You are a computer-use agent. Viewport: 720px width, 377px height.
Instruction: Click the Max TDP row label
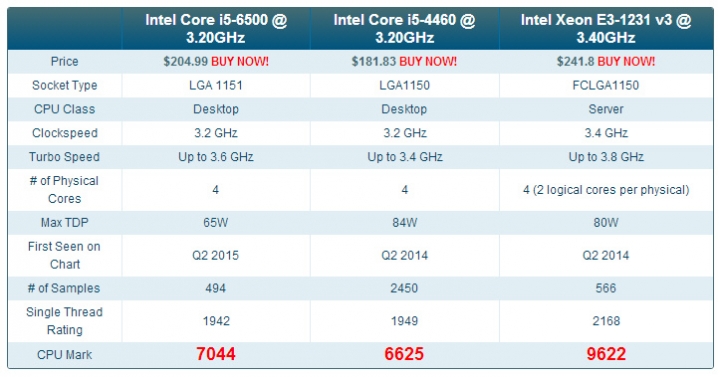pyautogui.click(x=64, y=223)
